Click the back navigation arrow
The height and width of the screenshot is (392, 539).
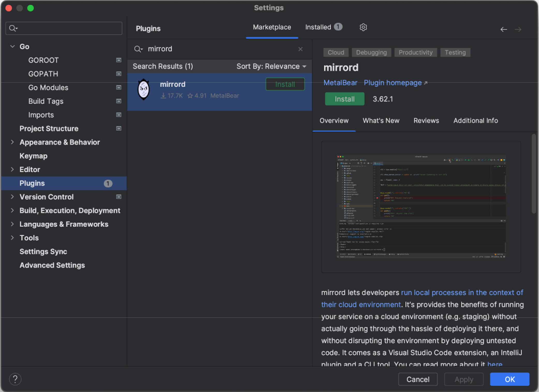click(504, 30)
